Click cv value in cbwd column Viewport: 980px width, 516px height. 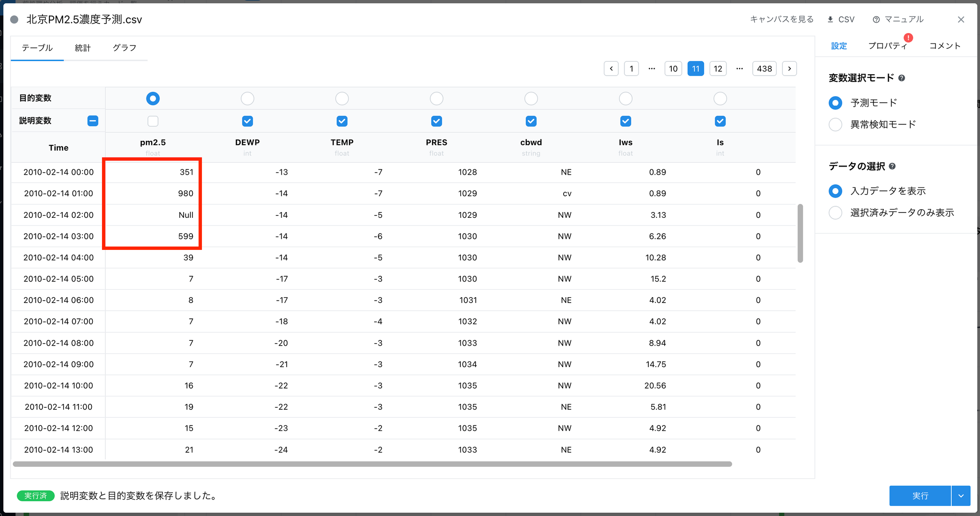point(567,193)
